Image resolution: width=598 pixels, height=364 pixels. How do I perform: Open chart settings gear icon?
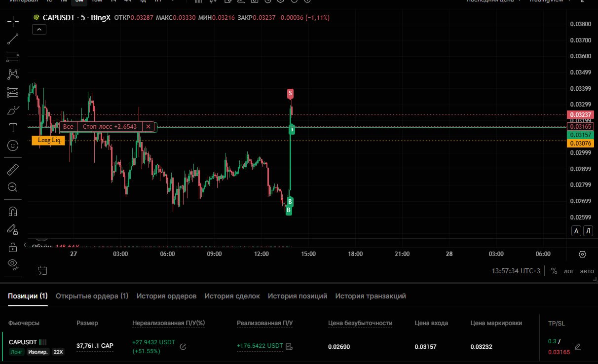pyautogui.click(x=582, y=255)
